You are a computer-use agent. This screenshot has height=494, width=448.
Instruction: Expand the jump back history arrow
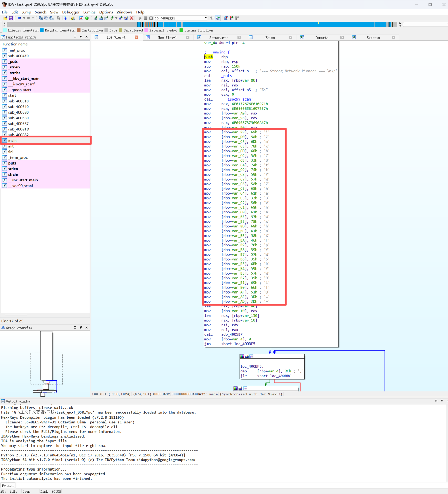[24, 18]
